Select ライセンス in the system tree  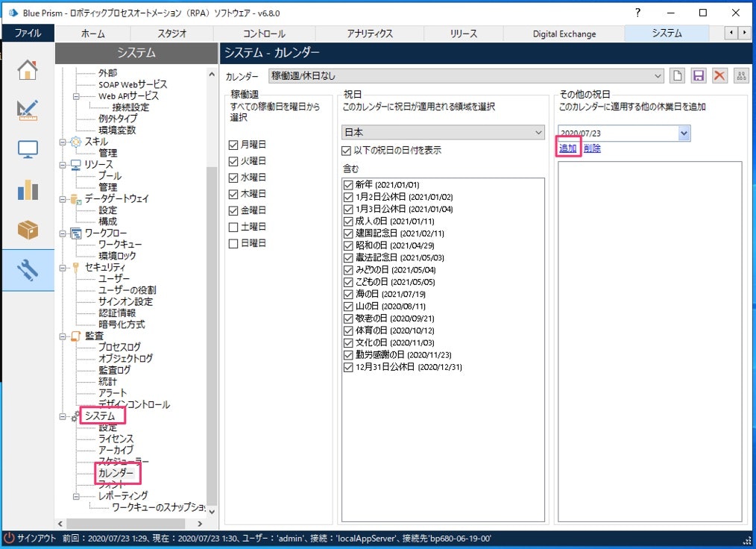pos(116,439)
